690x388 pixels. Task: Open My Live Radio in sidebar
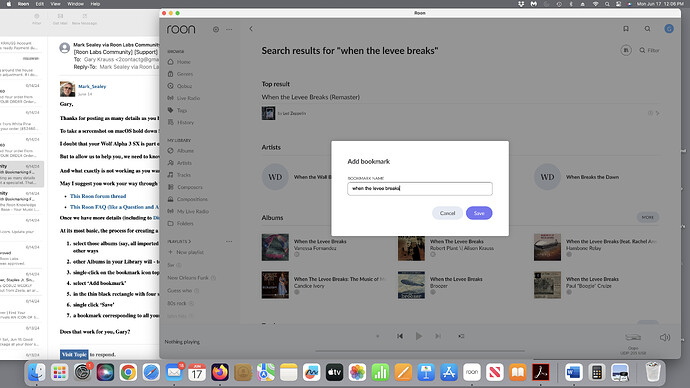[188, 211]
